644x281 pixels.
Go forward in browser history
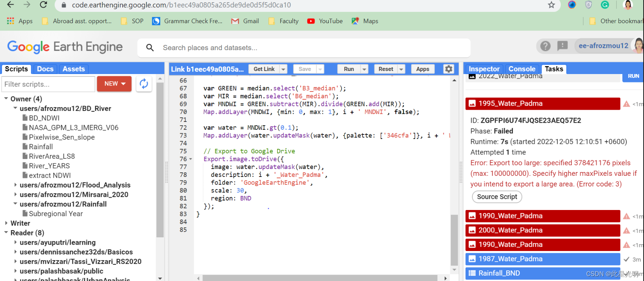pos(27,5)
